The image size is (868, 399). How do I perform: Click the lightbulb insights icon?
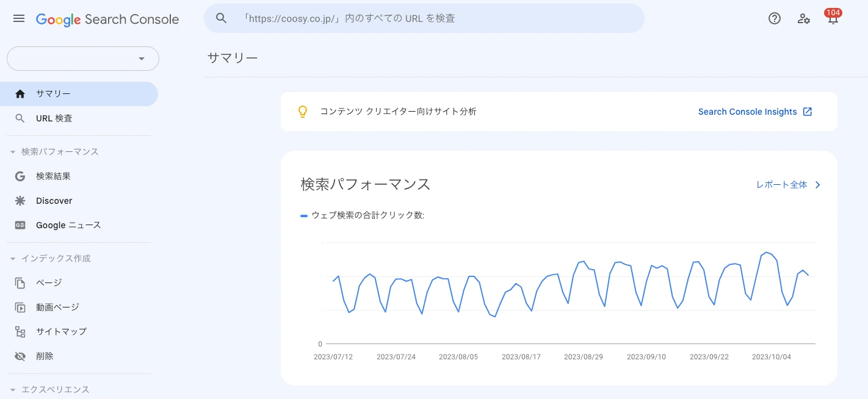302,112
